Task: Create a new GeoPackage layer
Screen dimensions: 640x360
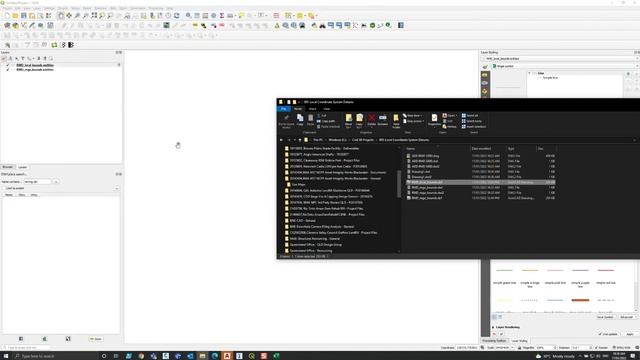Action: point(16,25)
